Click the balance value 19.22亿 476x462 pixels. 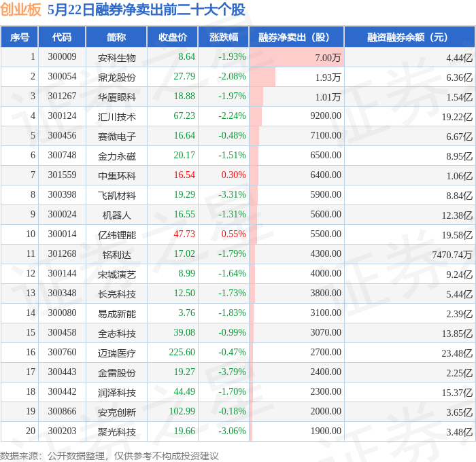pyautogui.click(x=457, y=117)
